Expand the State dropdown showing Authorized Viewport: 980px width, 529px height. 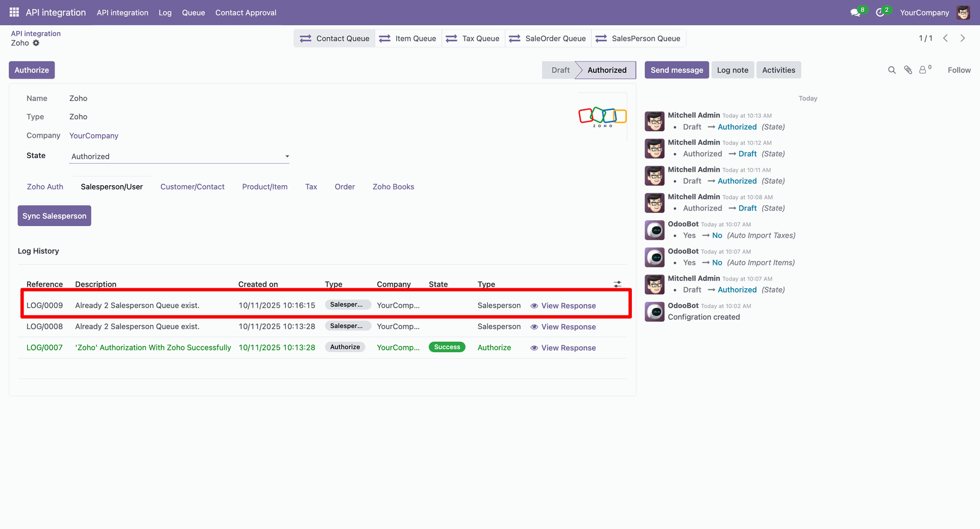click(x=179, y=157)
